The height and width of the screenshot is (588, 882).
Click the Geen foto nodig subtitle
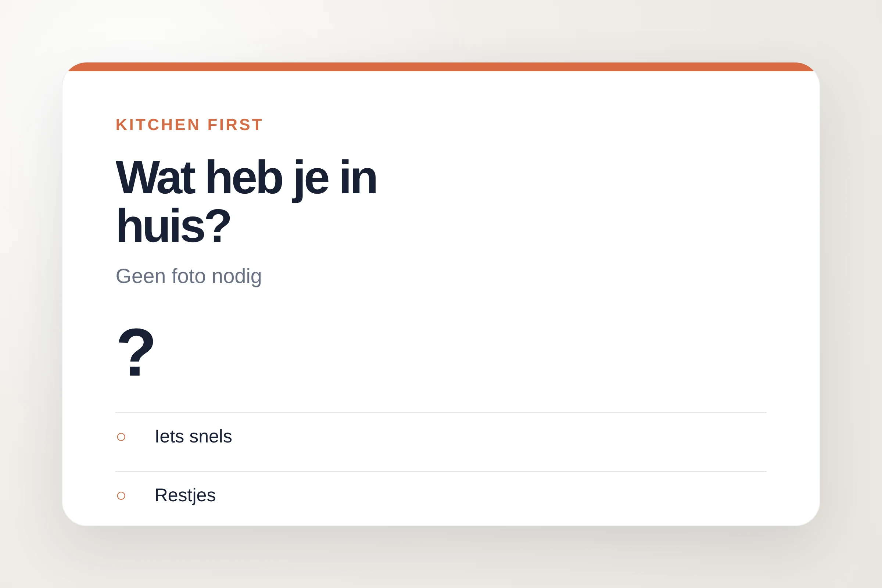pos(188,276)
